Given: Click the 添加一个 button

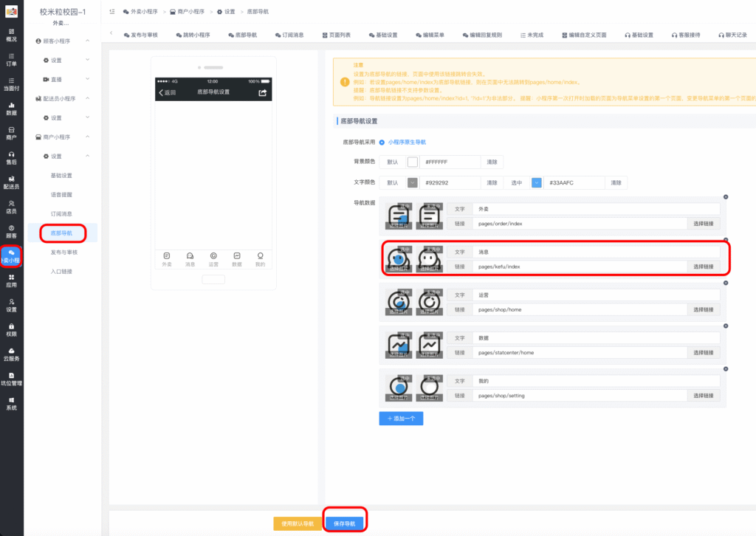Looking at the screenshot, I should click(401, 419).
